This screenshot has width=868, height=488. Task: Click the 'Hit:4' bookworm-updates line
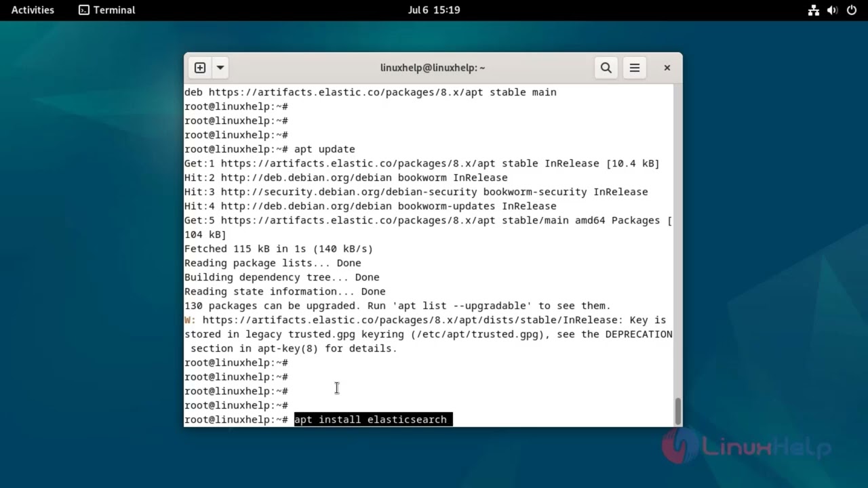coord(370,206)
